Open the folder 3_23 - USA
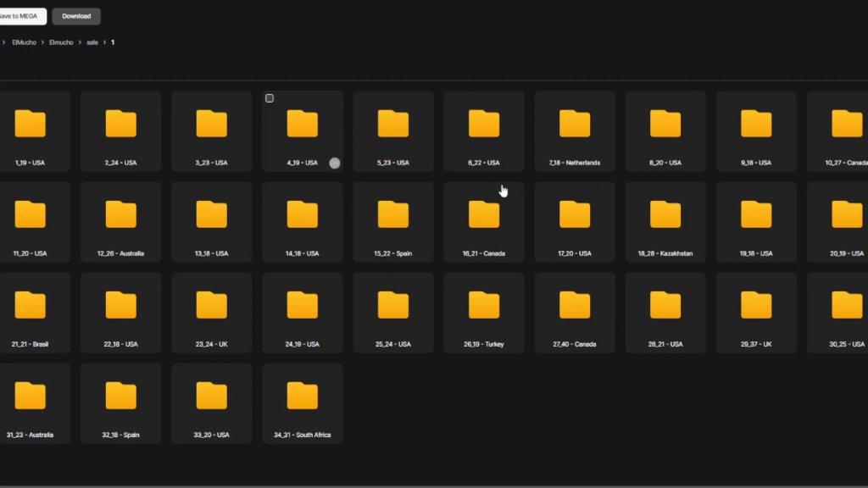 [211, 131]
